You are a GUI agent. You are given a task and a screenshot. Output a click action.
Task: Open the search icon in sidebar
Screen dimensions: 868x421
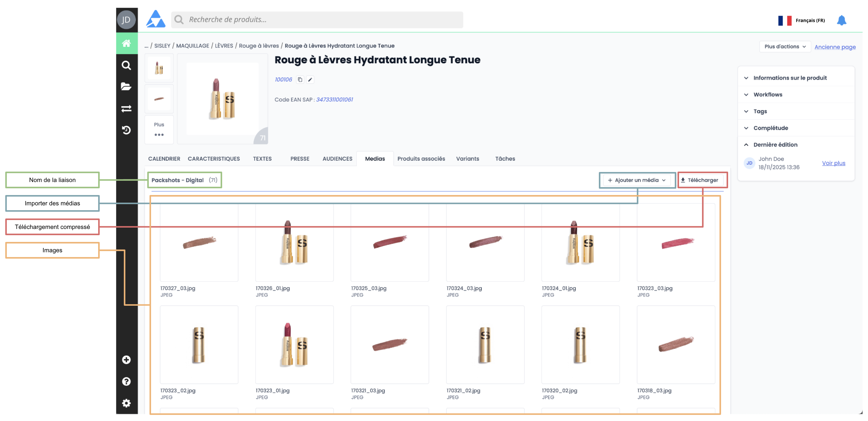[127, 65]
